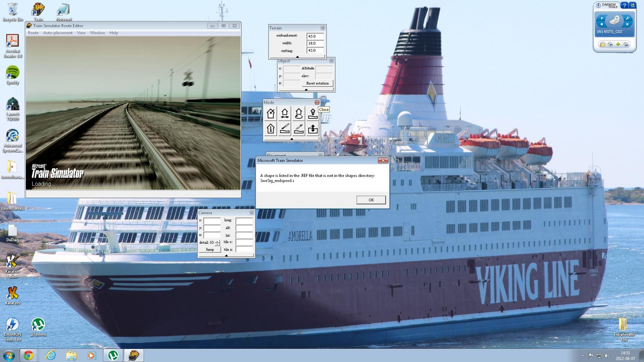
Task: Open Help menu in Route Editor
Action: (x=114, y=33)
